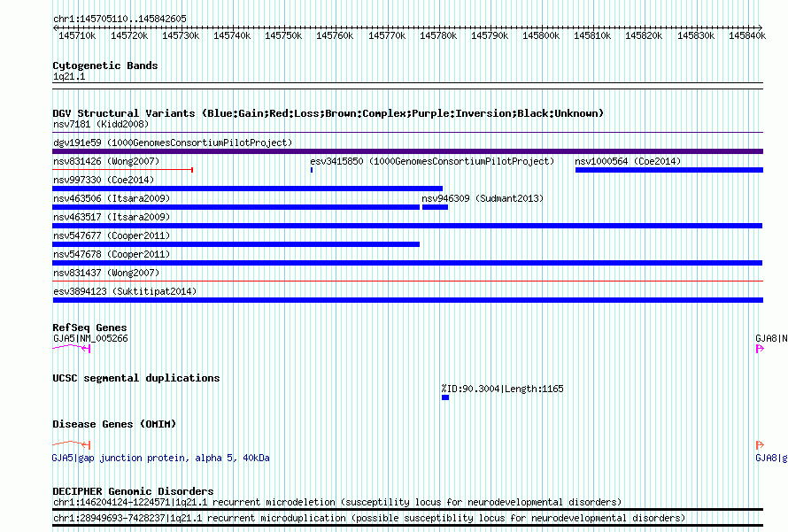Viewport: 788px width, 532px height.
Task: Click the nsv463517 (Itsara2009) label
Action: coord(112,217)
